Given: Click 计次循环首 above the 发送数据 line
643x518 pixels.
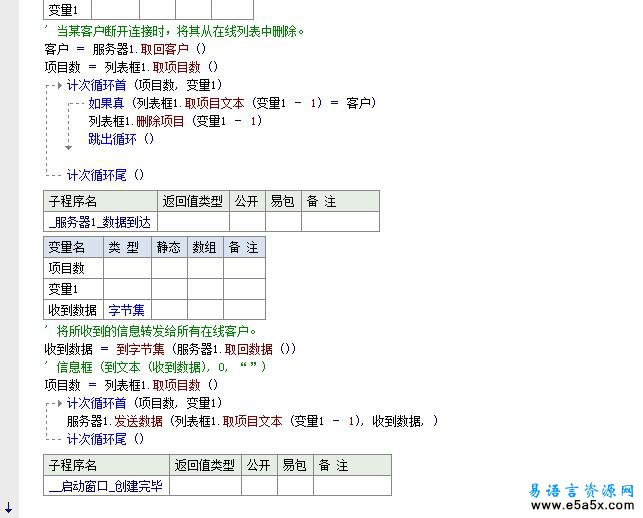Looking at the screenshot, I should (x=96, y=403).
